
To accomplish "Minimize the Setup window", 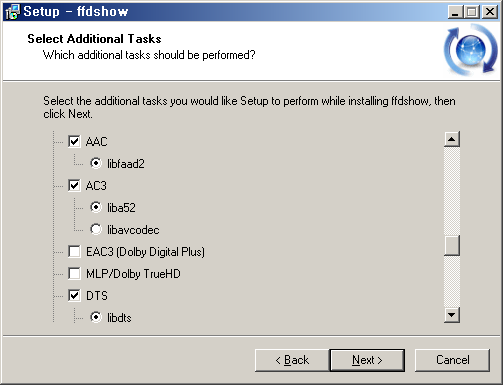I will [x=455, y=12].
